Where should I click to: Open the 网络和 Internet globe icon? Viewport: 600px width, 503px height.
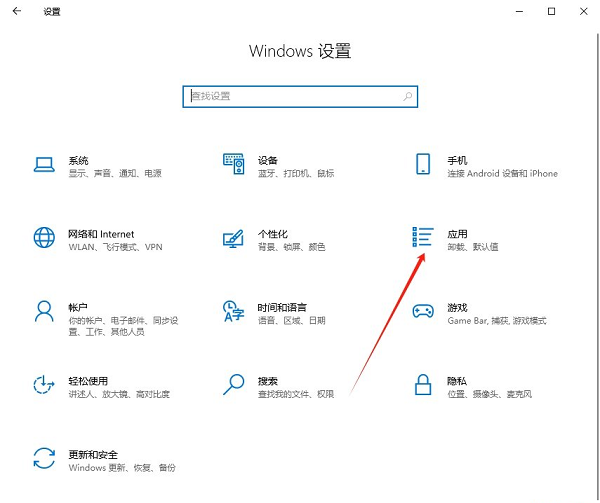[x=44, y=238]
